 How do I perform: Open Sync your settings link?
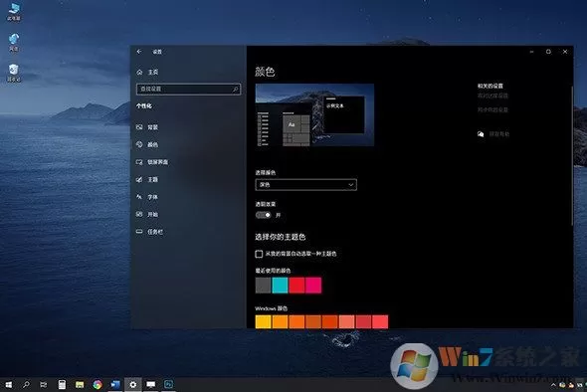click(x=492, y=109)
